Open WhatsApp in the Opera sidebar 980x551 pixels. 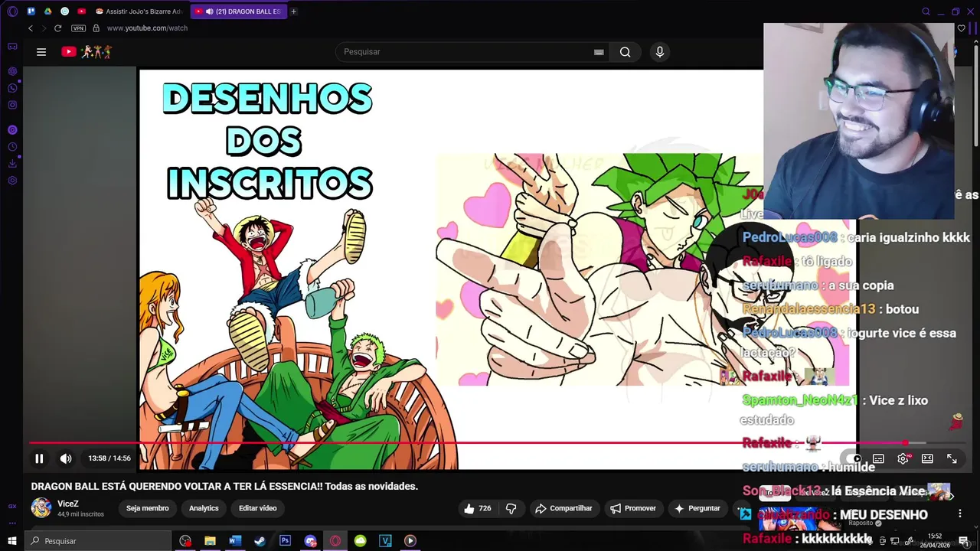[x=12, y=88]
